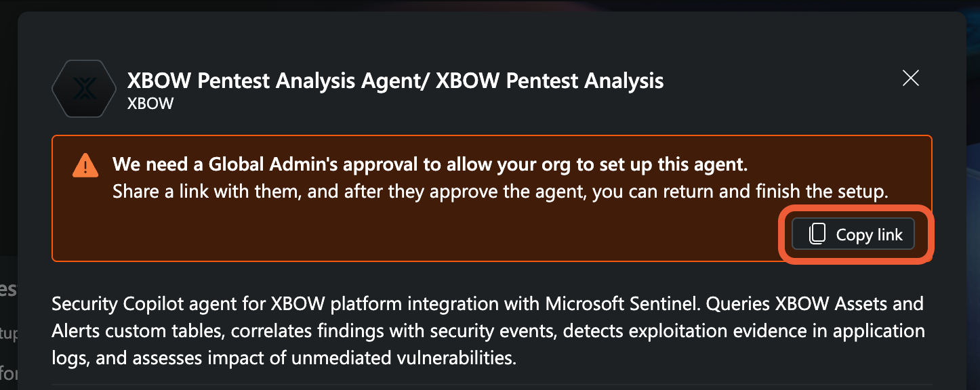
Task: Select the XBOW publisher name
Action: click(150, 104)
